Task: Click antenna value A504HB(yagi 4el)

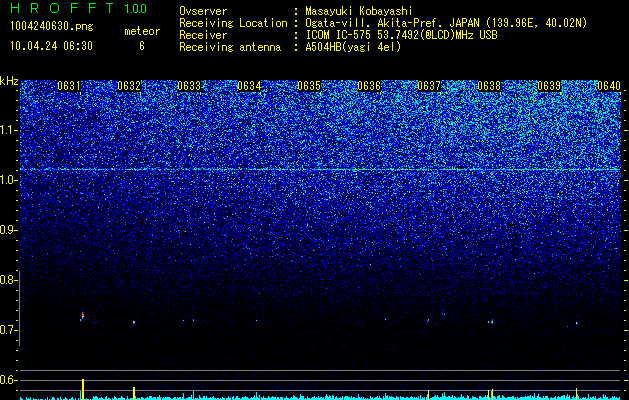Action: pos(353,47)
